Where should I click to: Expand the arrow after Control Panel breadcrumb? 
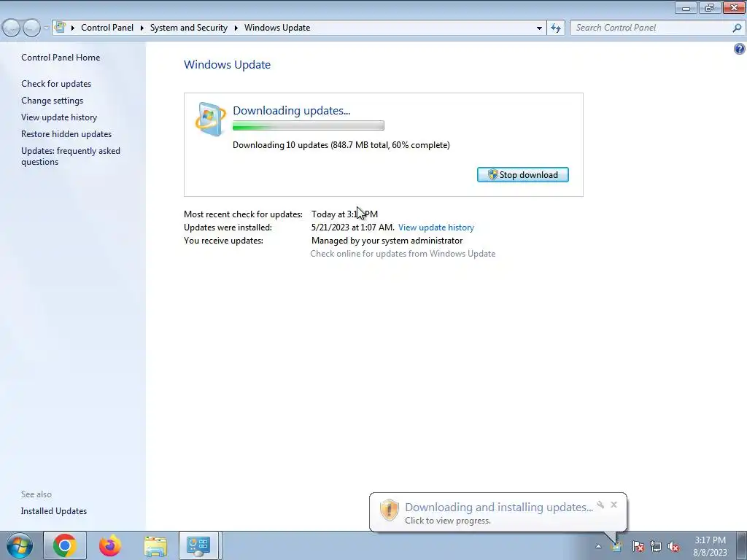[142, 28]
